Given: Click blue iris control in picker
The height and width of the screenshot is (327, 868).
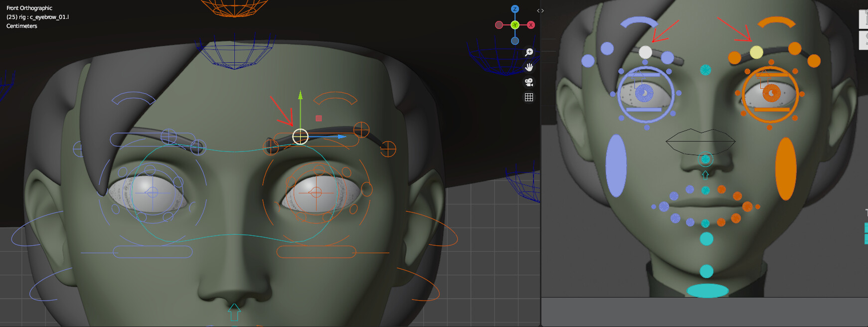Looking at the screenshot, I should tap(644, 93).
